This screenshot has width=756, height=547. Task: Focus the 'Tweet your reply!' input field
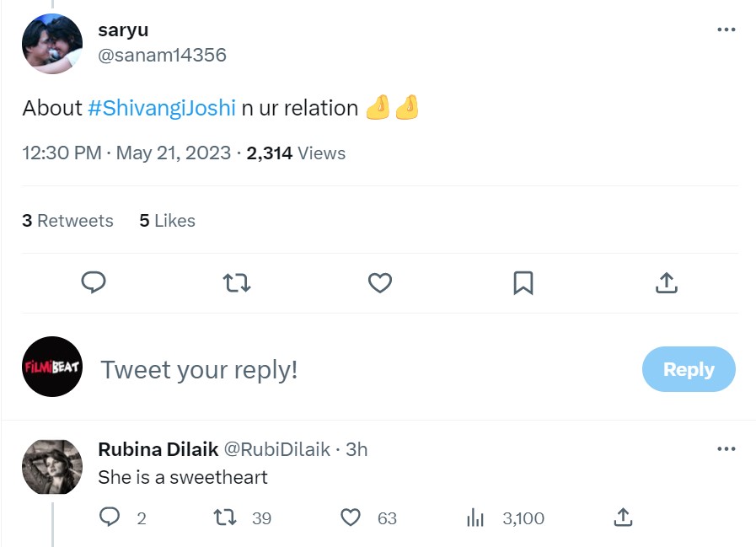[199, 368]
